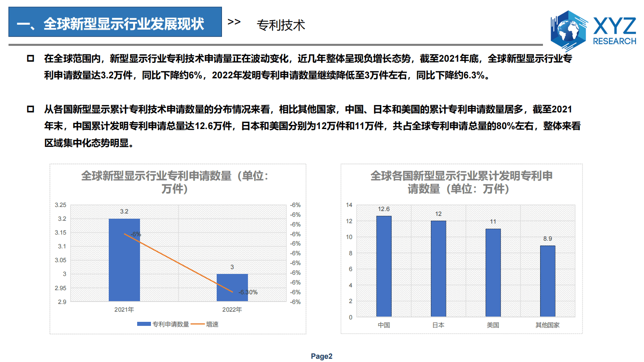Click the orange 增速 legend line

point(198,324)
